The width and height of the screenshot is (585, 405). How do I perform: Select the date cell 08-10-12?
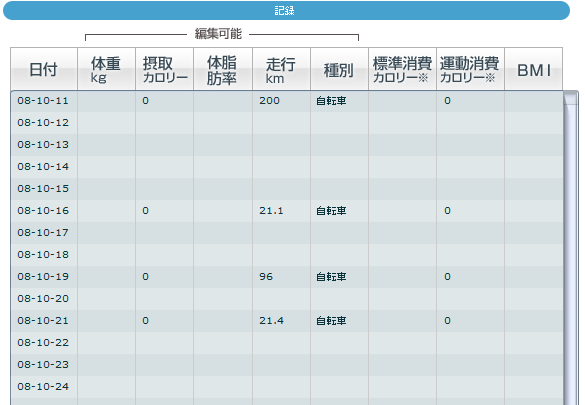(x=44, y=123)
